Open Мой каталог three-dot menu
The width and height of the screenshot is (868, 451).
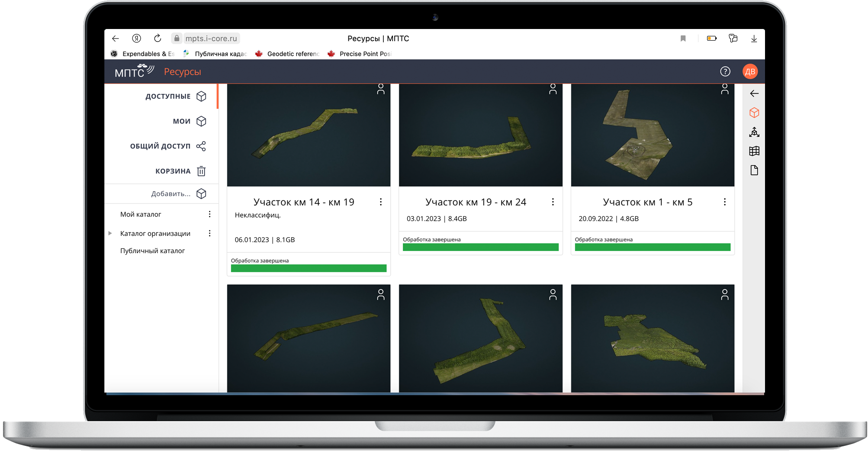(209, 214)
